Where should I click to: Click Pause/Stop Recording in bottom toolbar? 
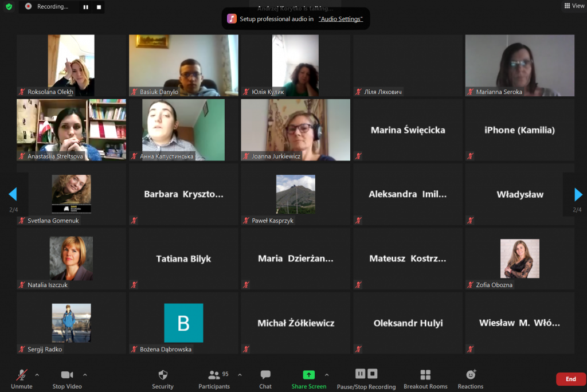[366, 378]
